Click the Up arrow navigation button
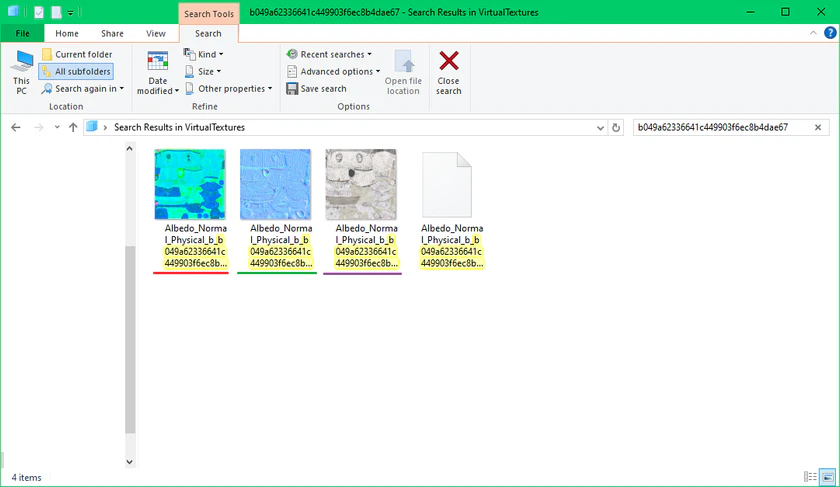Screen dimensions: 840x487 tap(73, 128)
